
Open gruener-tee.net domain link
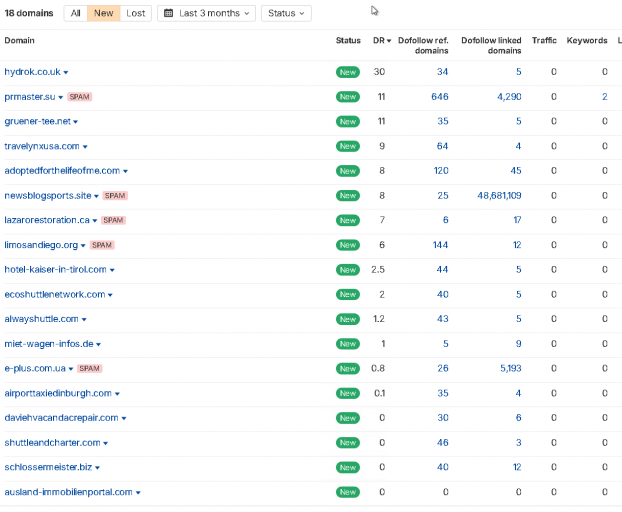(37, 121)
